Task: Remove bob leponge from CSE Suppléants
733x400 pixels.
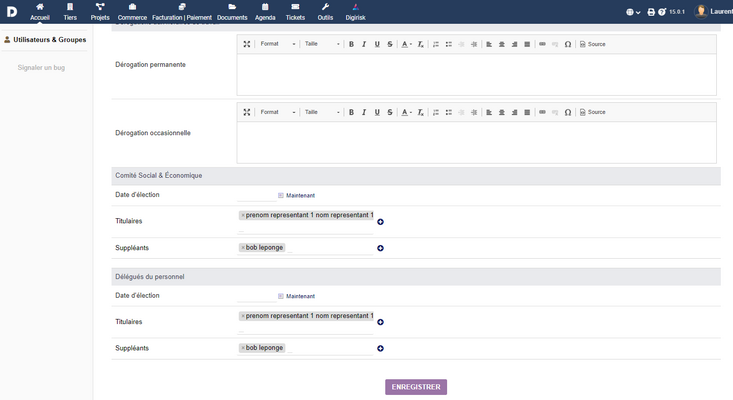Action: 243,248
